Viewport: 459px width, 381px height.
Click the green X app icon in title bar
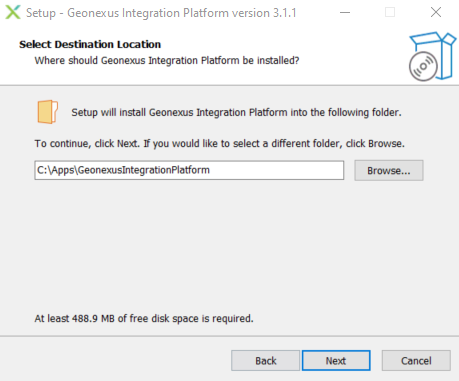tap(13, 12)
